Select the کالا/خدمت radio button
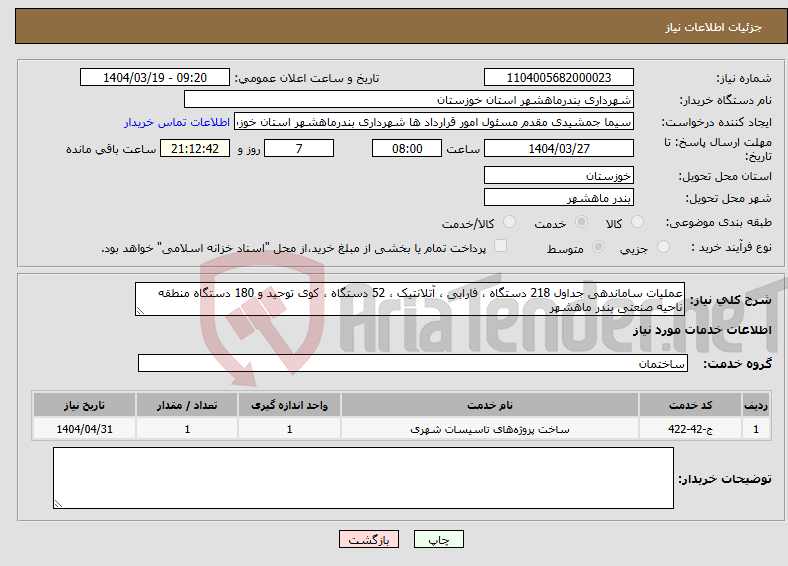This screenshot has height=566, width=788. tap(510, 222)
